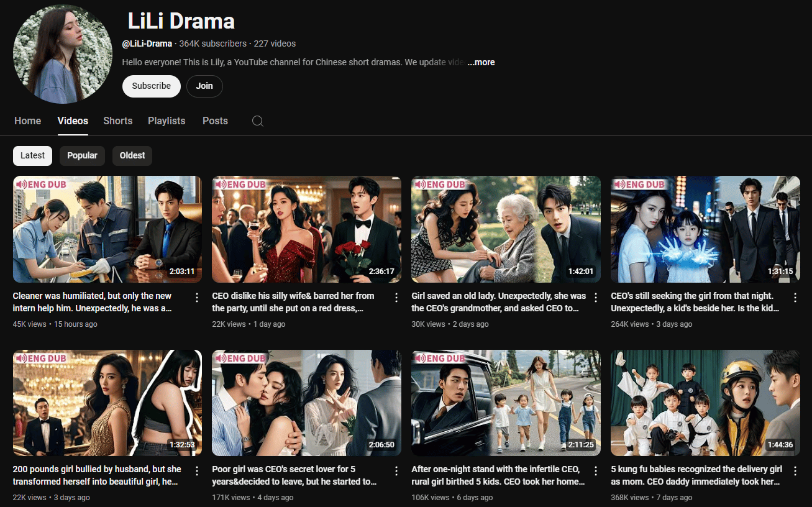This screenshot has width=812, height=507.
Task: Open options menu for 5 kung fu babies video
Action: pyautogui.click(x=795, y=471)
